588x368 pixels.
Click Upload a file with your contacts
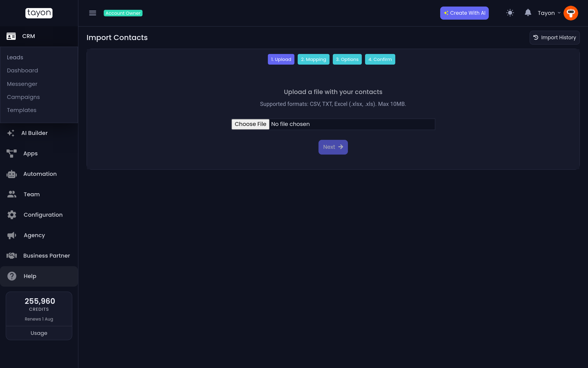point(333,92)
